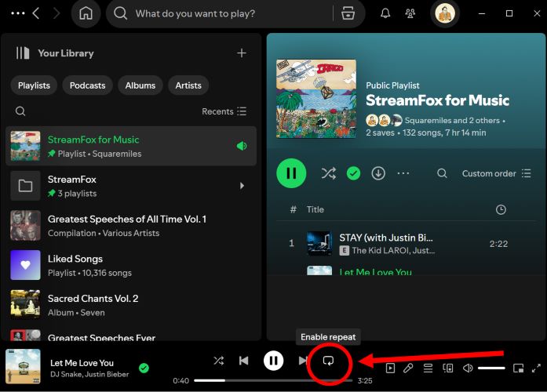Click the Title column header
Screen dimensions: 547x392
pyautogui.click(x=315, y=209)
